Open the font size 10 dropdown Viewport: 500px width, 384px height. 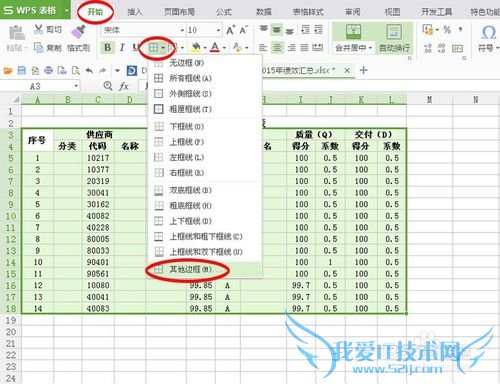(x=218, y=30)
